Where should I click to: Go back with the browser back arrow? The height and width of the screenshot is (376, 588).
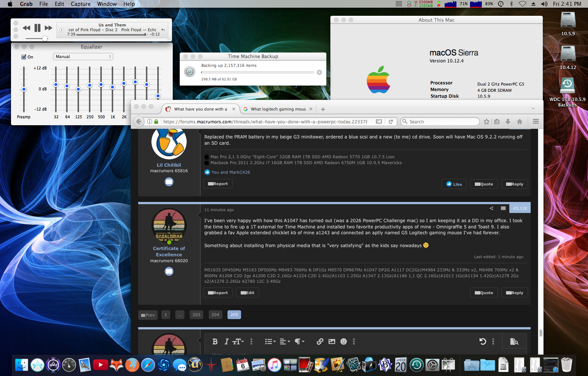(x=139, y=122)
